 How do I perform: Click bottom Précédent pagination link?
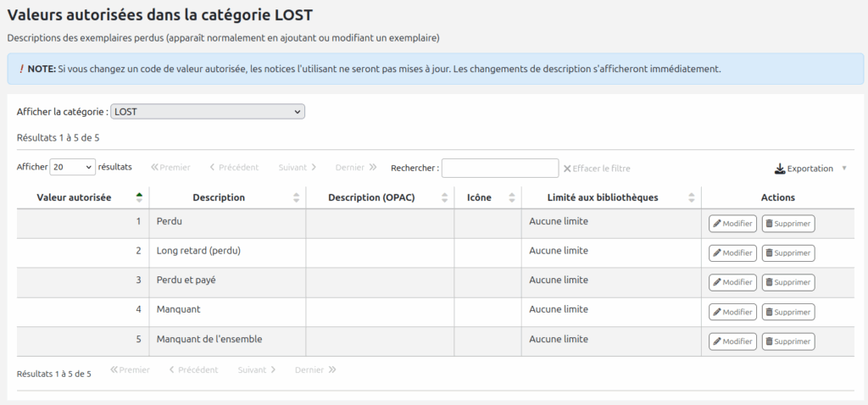point(194,369)
